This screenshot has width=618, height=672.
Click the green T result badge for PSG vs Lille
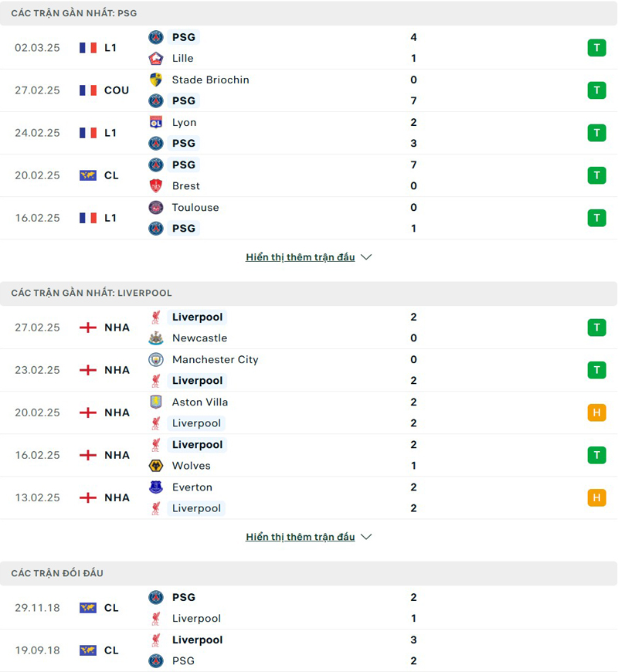596,47
